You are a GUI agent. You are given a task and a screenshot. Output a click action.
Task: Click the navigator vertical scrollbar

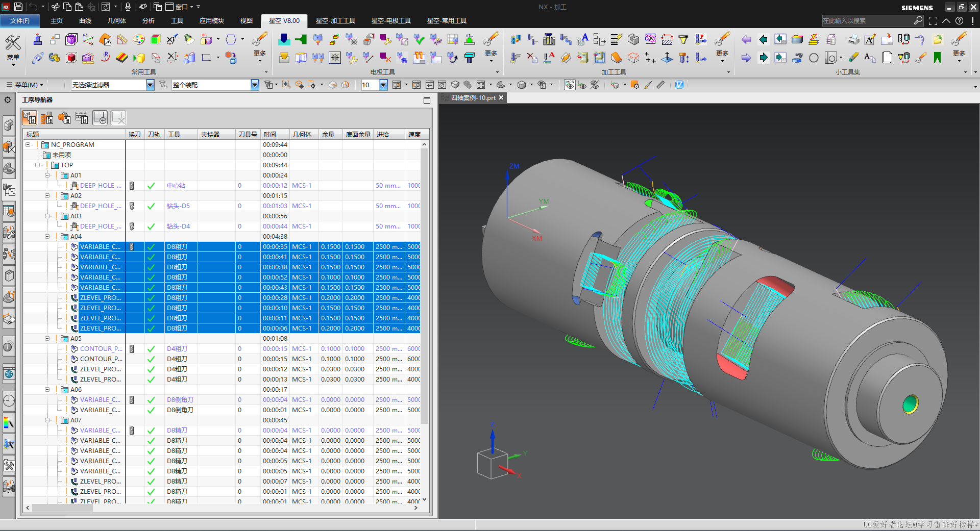click(x=424, y=286)
